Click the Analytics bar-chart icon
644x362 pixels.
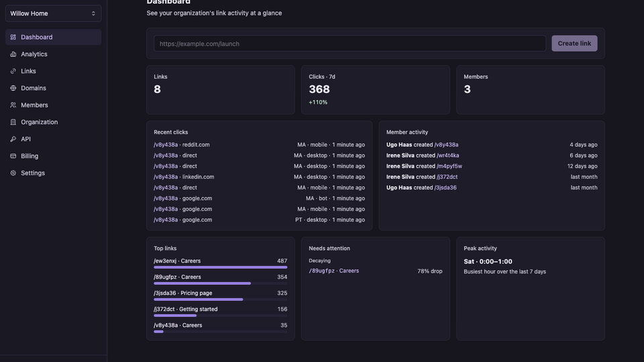coord(13,54)
